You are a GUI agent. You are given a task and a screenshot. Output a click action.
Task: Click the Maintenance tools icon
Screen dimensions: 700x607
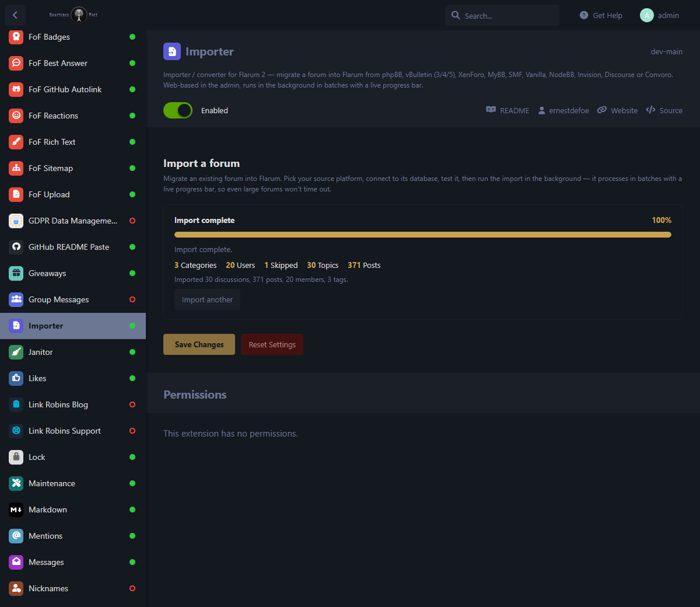[16, 483]
